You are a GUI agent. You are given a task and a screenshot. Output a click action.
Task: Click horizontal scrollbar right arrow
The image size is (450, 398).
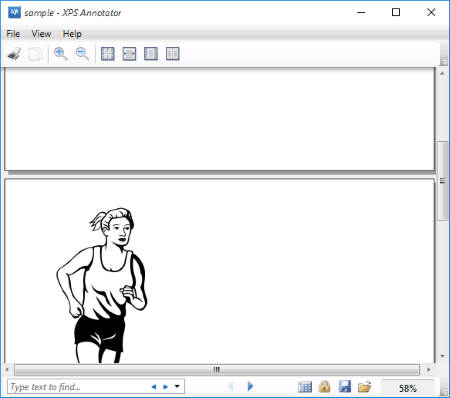(429, 369)
